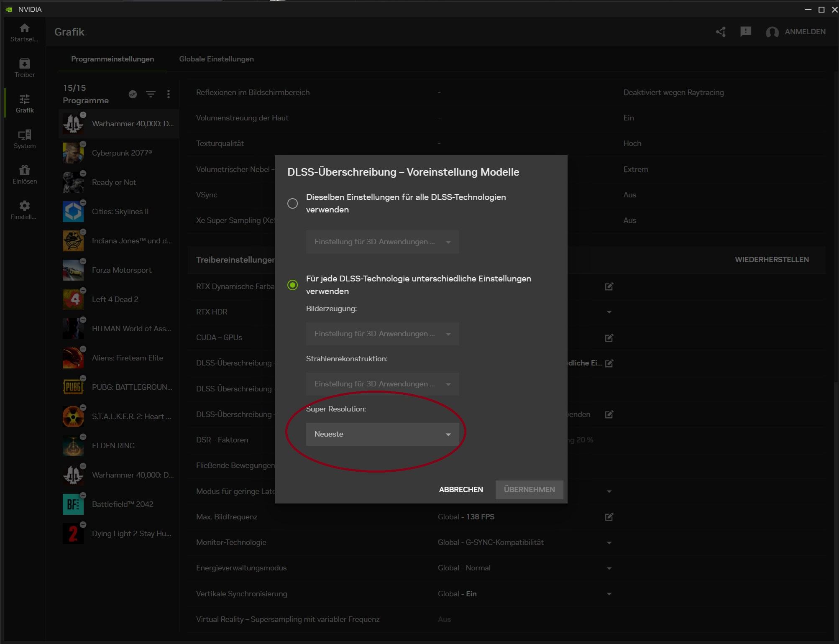Edit the Max. Bildfrequenz setting
839x644 pixels.
(x=609, y=517)
